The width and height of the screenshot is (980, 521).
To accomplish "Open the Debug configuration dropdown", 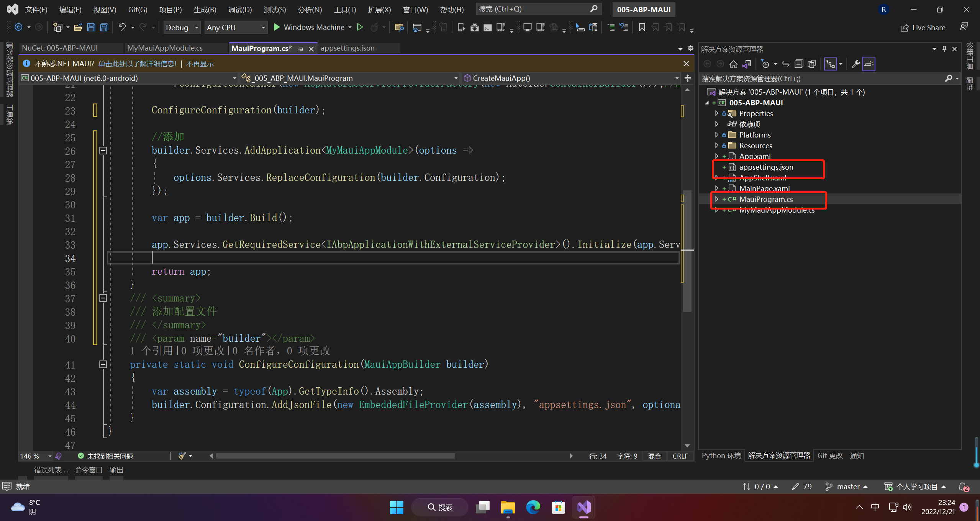I will click(182, 27).
